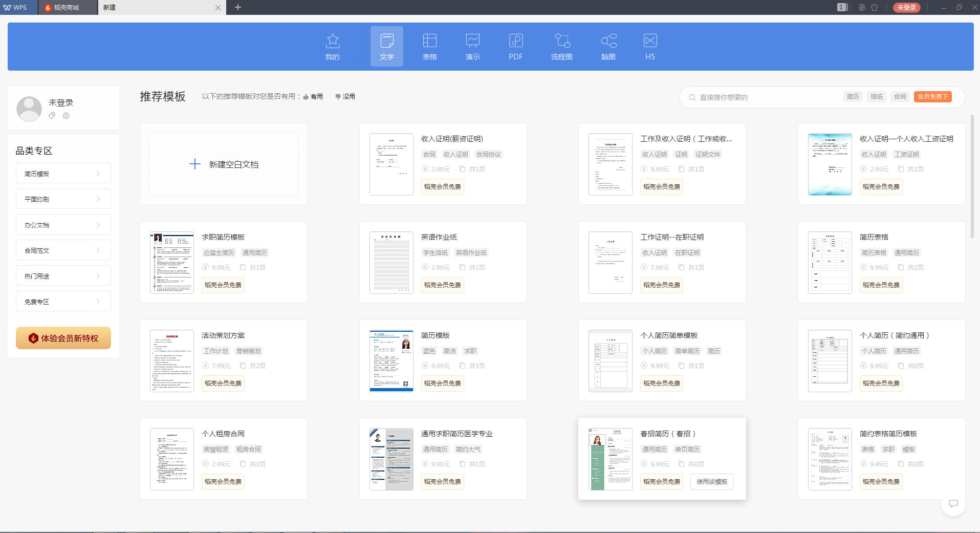Switch to the 演示 presentation tab
The height and width of the screenshot is (533, 980).
click(x=473, y=46)
